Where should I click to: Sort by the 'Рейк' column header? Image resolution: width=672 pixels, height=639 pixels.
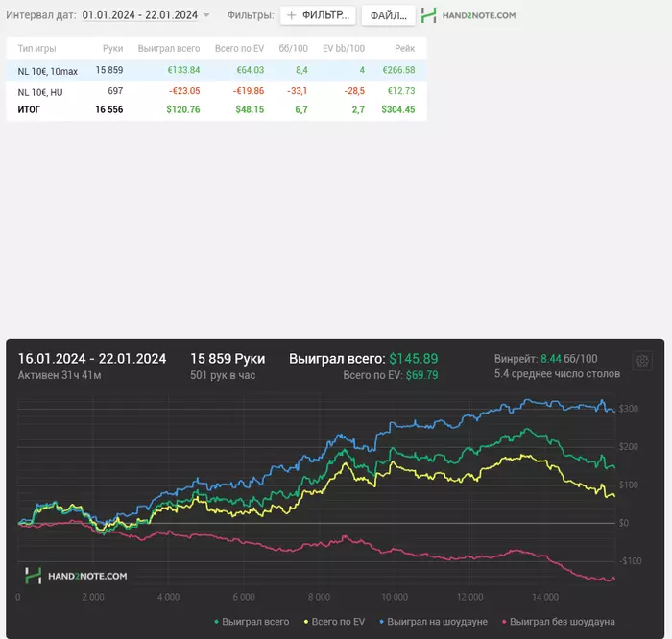[x=404, y=48]
